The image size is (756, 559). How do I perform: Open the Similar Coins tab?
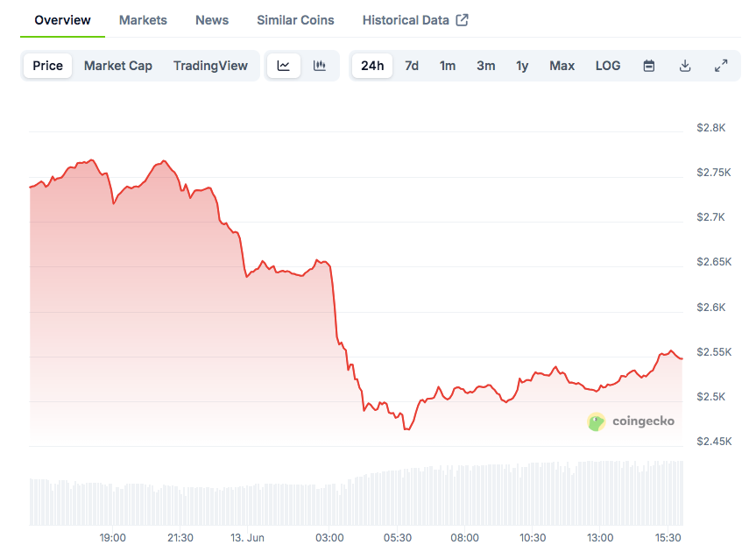(x=295, y=20)
